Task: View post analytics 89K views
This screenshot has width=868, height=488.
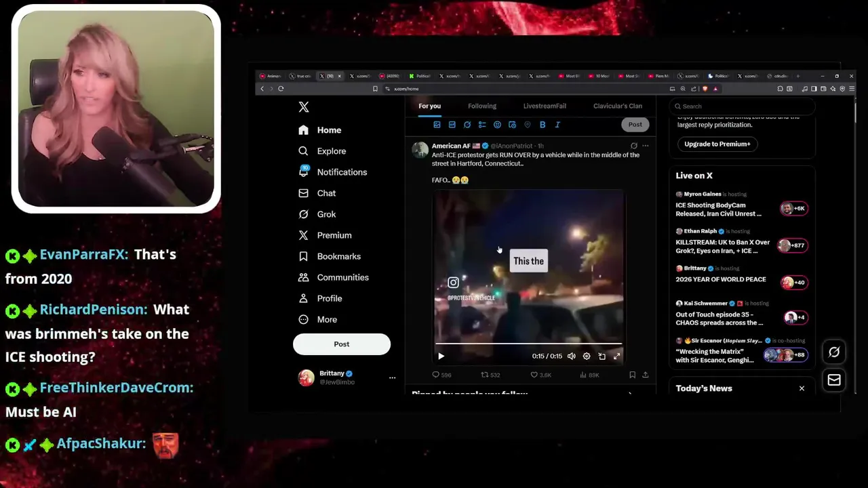Action: pyautogui.click(x=589, y=375)
